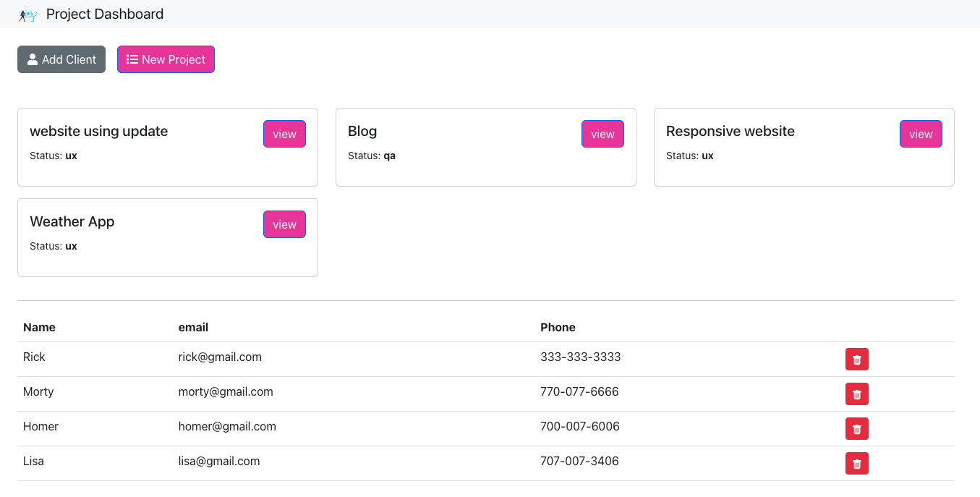Click the Project Dashboard logo icon
The image size is (980, 497).
point(27,14)
